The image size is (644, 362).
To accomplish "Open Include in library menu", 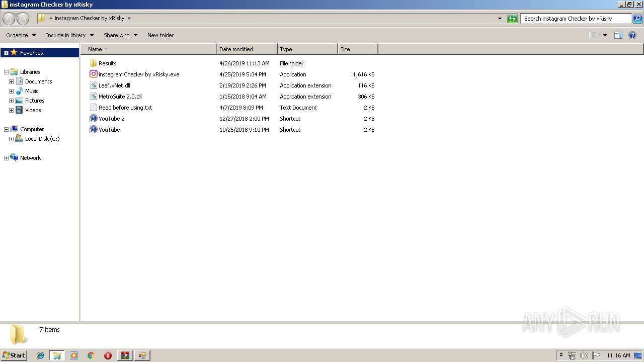I will [x=69, y=35].
